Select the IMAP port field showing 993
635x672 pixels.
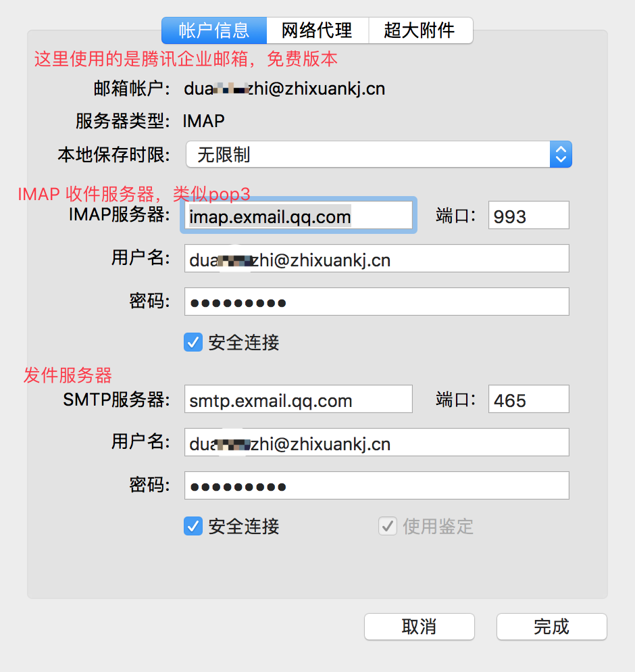[528, 215]
